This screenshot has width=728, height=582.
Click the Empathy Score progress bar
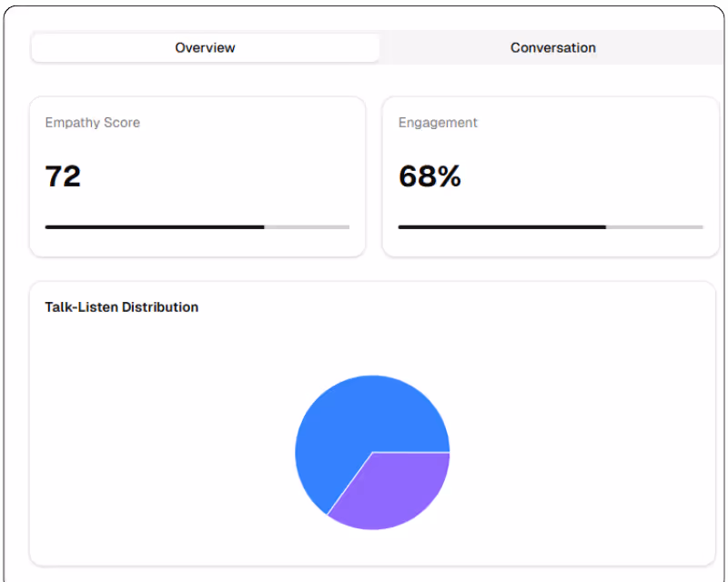(x=197, y=226)
